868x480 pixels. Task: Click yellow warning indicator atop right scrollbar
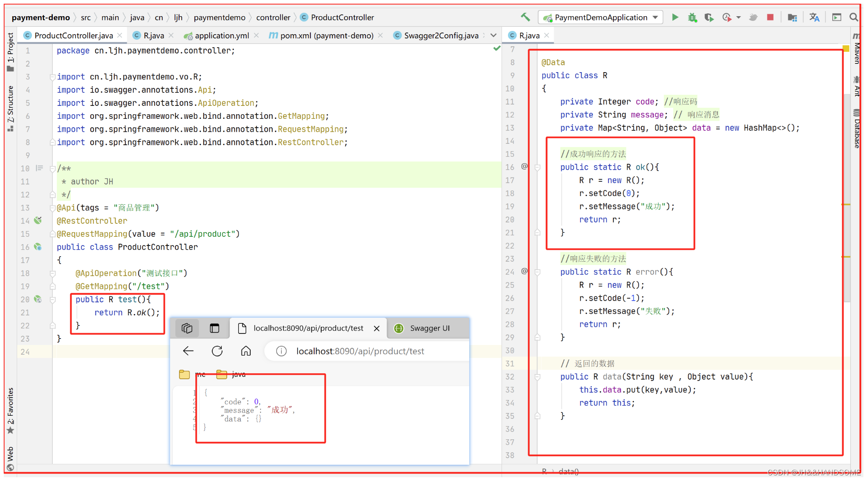coord(846,49)
